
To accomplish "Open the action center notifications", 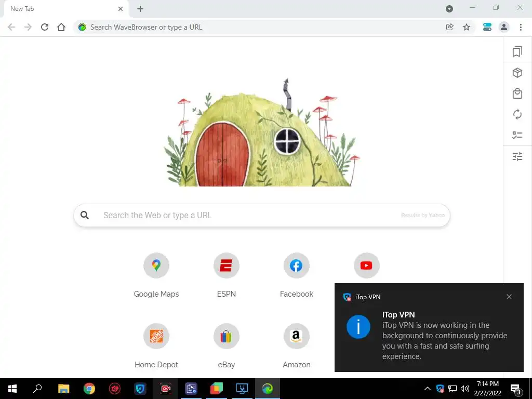I will tap(516, 389).
